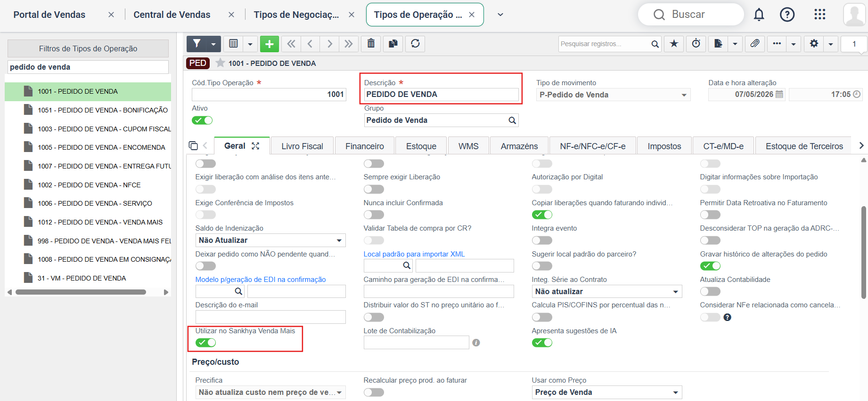Open the timer icon in the toolbar
Image resolution: width=868 pixels, height=401 pixels.
tap(696, 44)
